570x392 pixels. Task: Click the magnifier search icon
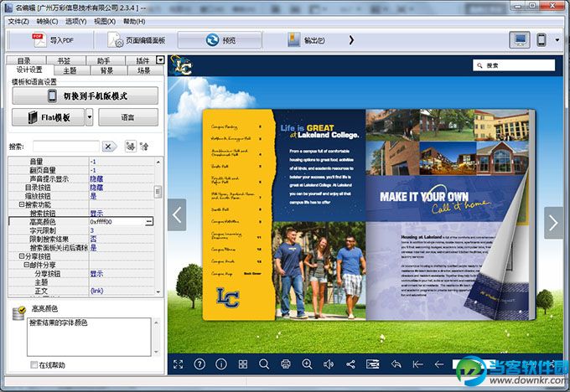coord(264,364)
